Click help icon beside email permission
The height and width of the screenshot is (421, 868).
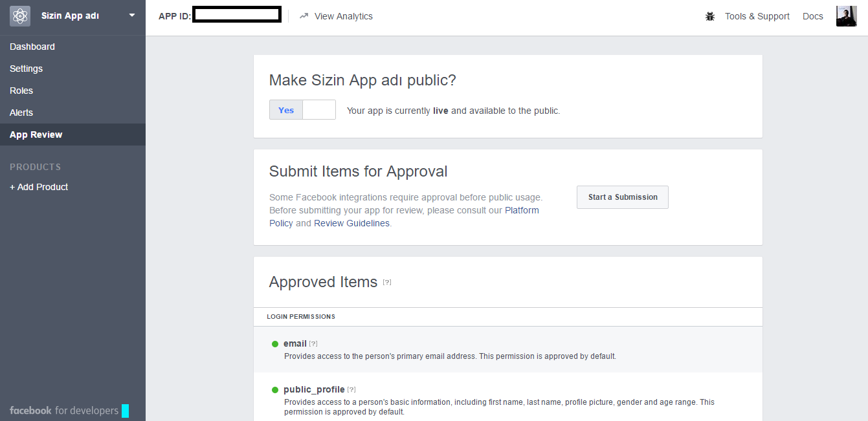(313, 344)
